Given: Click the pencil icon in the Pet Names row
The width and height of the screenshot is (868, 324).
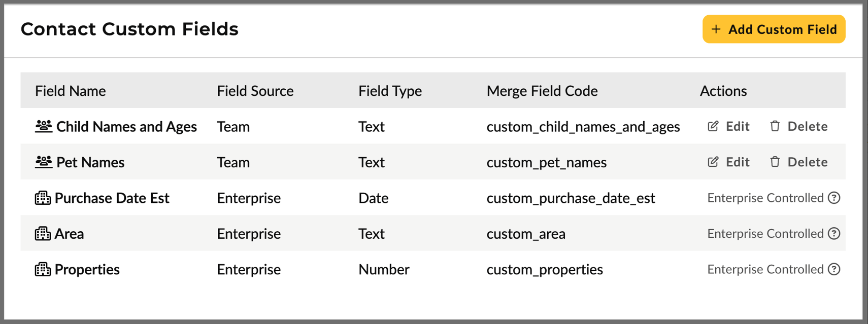Looking at the screenshot, I should (713, 162).
